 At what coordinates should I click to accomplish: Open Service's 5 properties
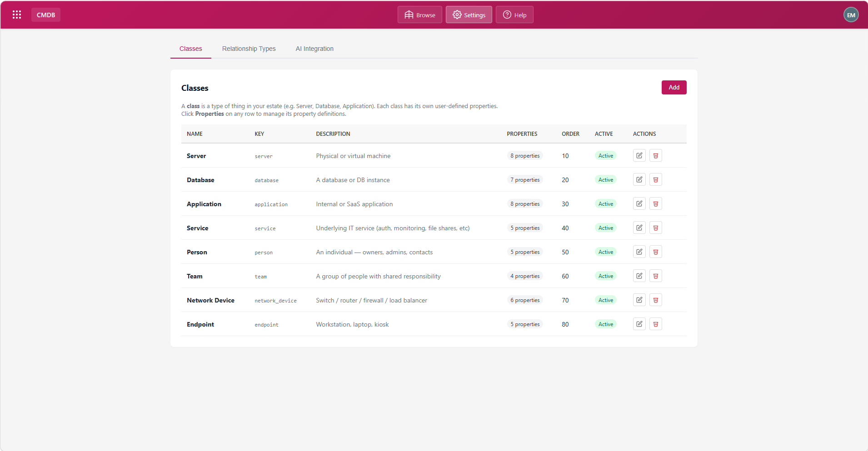[x=525, y=228]
